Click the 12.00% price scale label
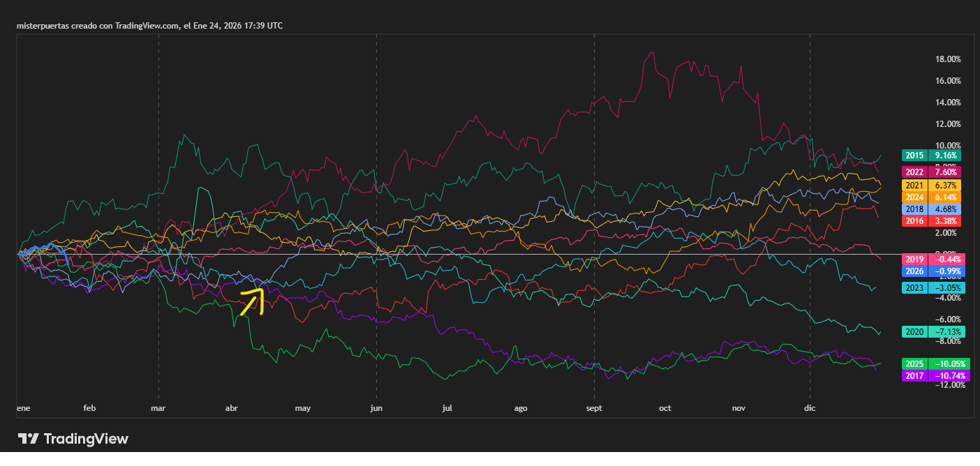Viewport: 980px width, 466px height. [946, 124]
